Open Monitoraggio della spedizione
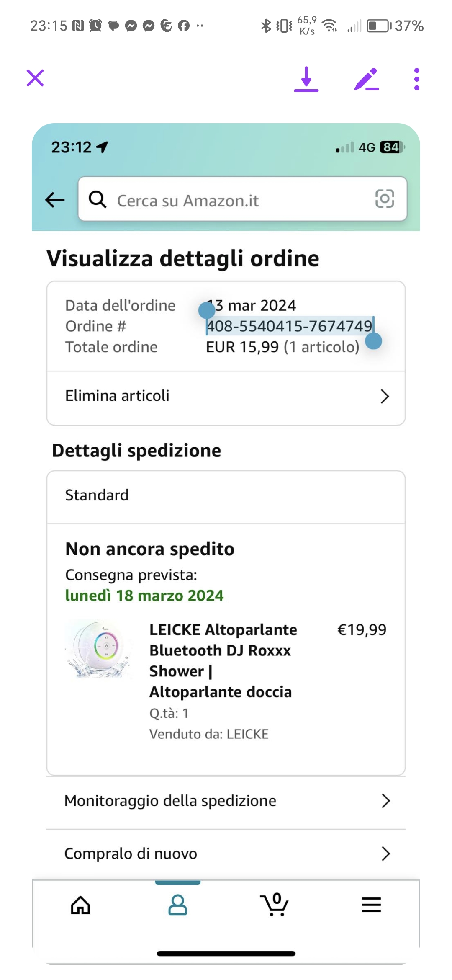 click(x=226, y=801)
